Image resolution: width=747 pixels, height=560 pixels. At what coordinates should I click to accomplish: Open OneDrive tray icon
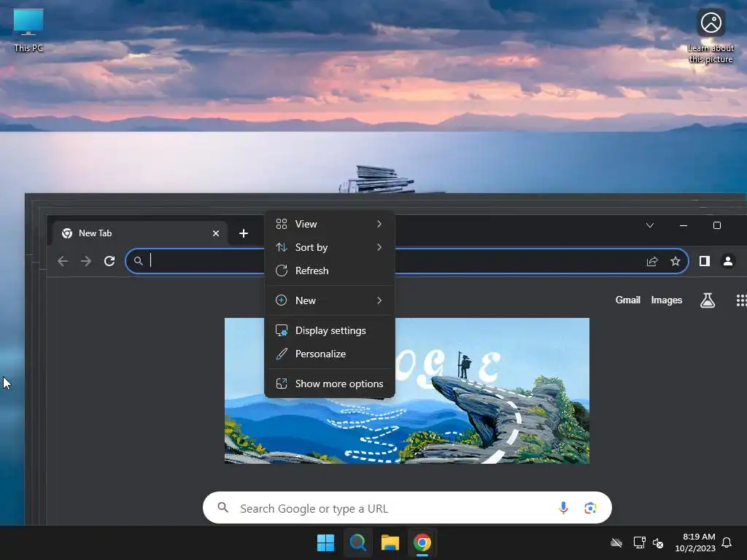(x=616, y=542)
